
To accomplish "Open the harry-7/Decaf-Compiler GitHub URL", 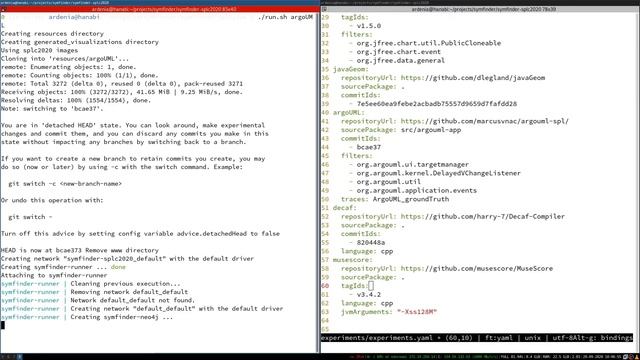I will click(482, 216).
